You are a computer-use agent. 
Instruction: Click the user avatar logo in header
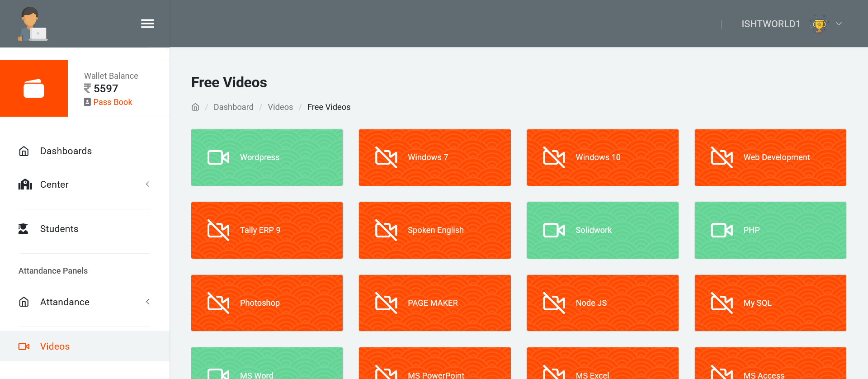pyautogui.click(x=33, y=24)
